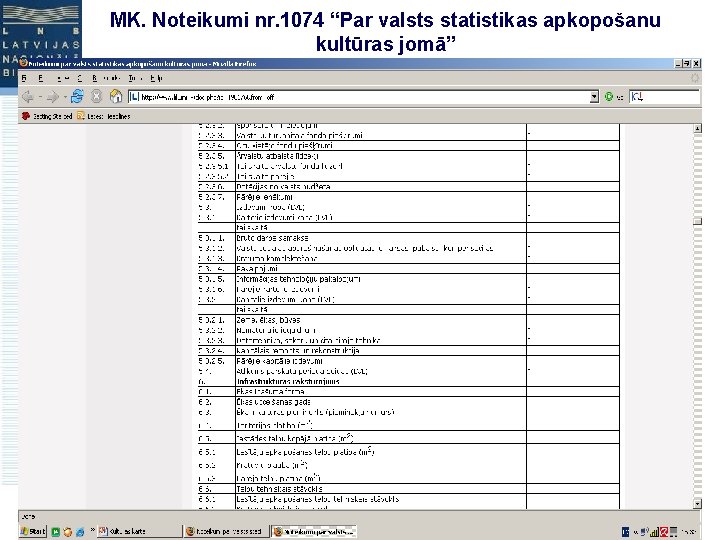The width and height of the screenshot is (720, 540).
Task: Select the row 'Ēkas uzcelšanas gads'
Action: 409,402
